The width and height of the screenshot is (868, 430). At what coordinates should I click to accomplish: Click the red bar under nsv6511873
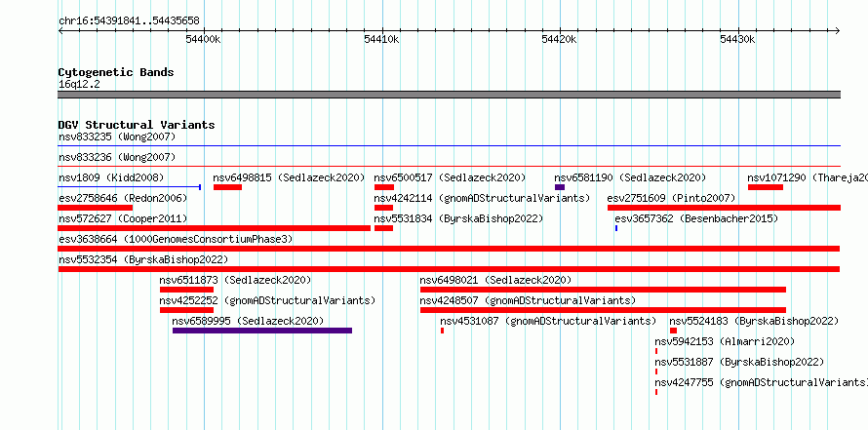(x=186, y=290)
